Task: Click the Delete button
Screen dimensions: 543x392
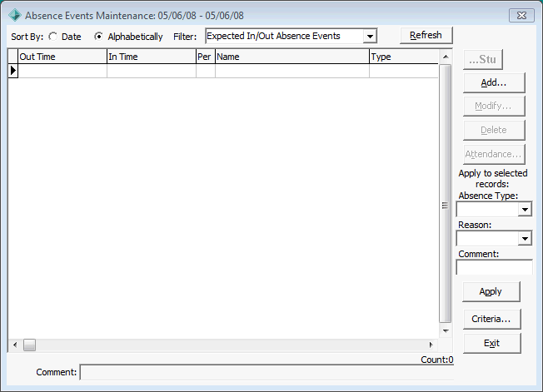Action: click(494, 130)
